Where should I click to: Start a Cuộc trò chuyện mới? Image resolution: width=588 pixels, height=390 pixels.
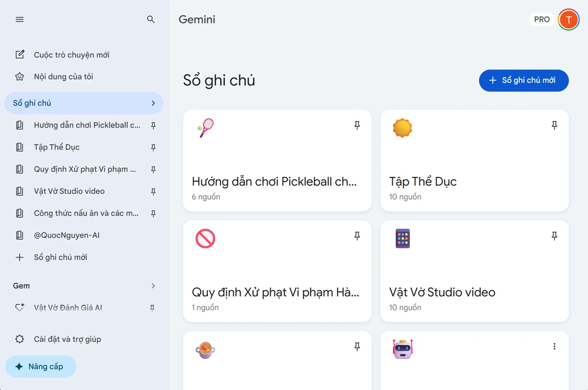tap(71, 55)
